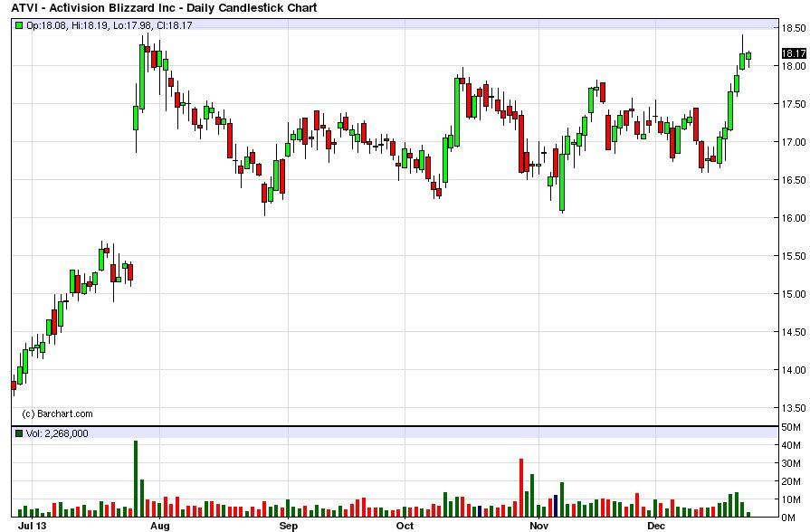Click the 14.00 price axis label

794,370
